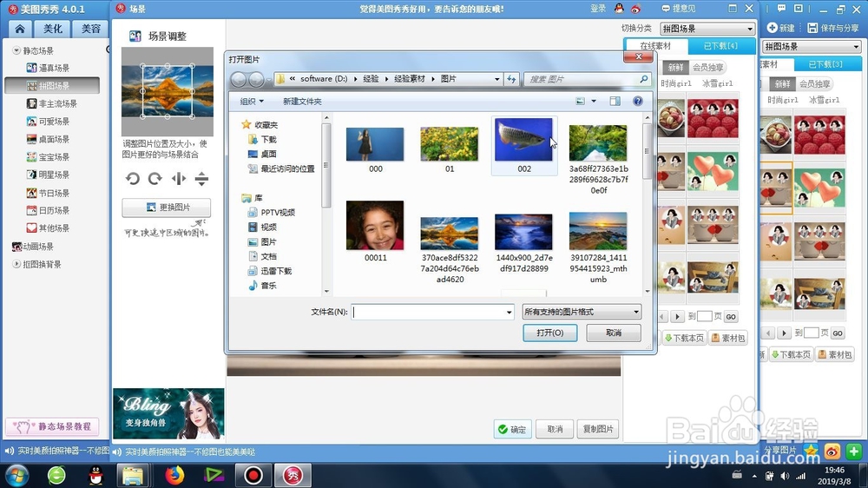The image size is (868, 488).
Task: Open address bar path dropdown
Action: coord(496,79)
